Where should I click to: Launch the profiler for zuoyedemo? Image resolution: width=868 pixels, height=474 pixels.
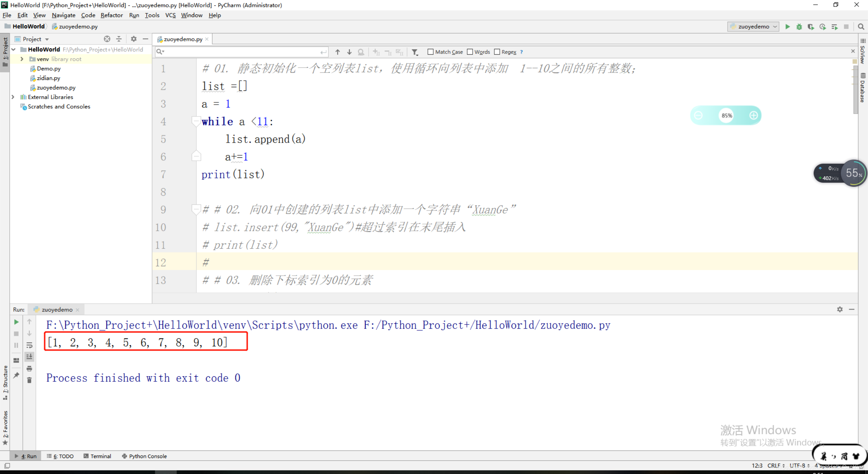(822, 26)
